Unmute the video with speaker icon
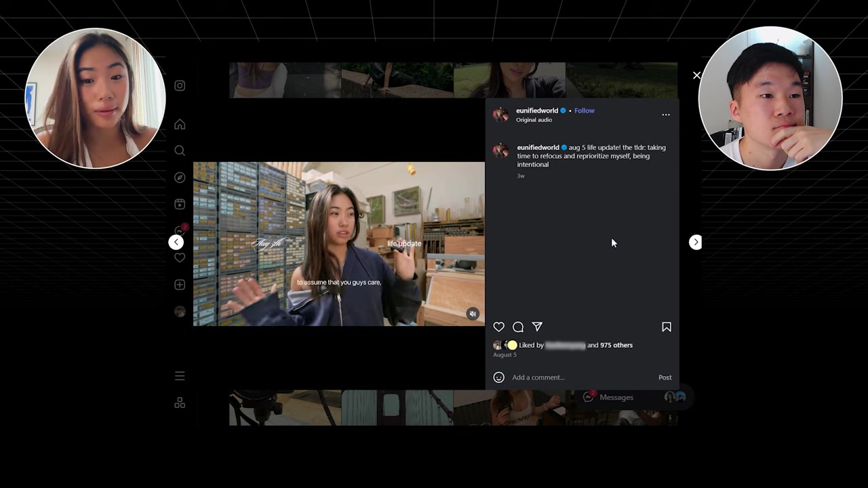868x488 pixels. coord(473,314)
